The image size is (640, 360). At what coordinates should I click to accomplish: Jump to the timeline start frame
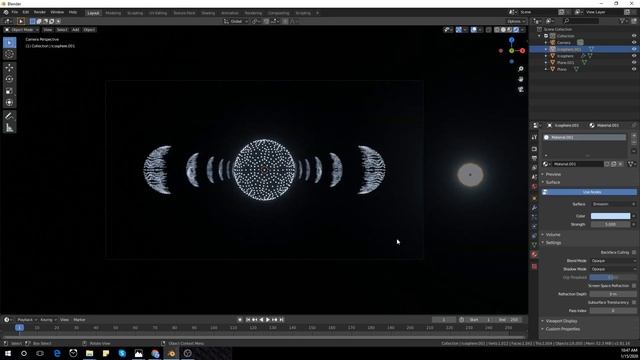point(248,320)
